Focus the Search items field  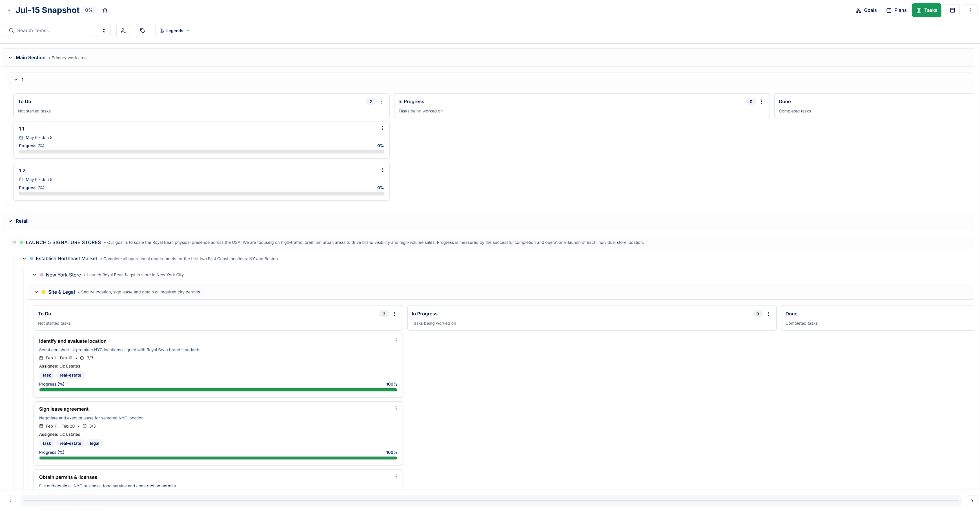coord(48,30)
